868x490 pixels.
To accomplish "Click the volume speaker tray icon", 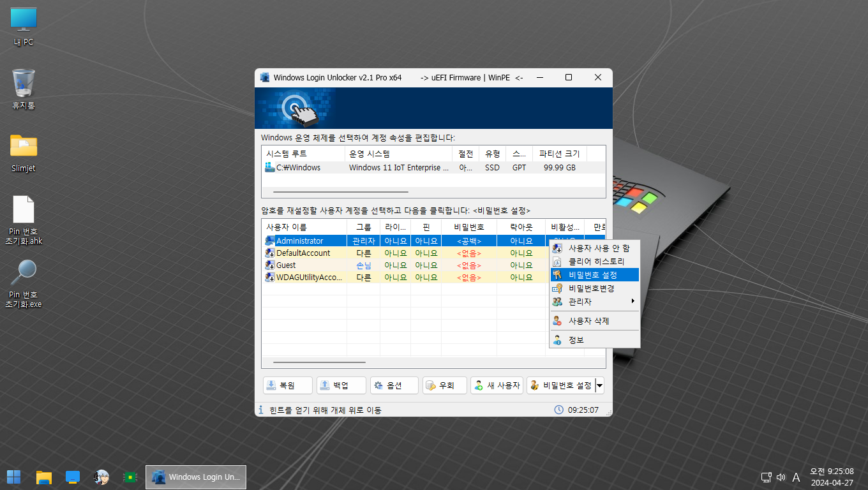I will click(781, 477).
